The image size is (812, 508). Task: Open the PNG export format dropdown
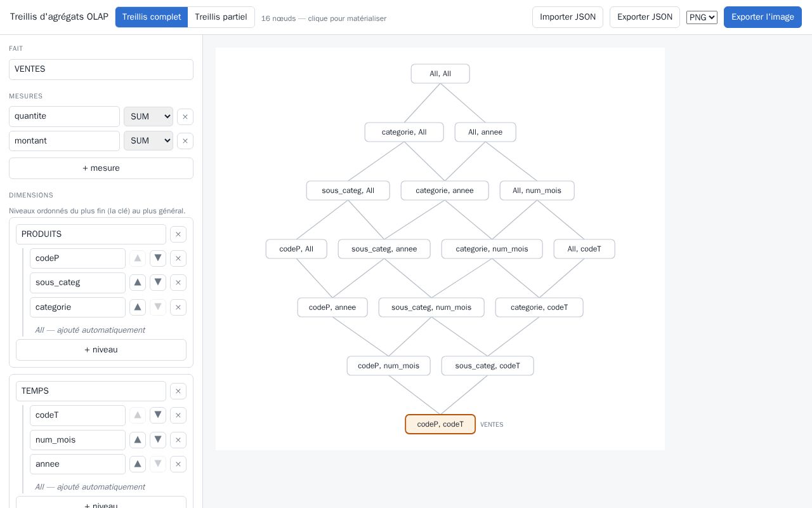click(702, 17)
